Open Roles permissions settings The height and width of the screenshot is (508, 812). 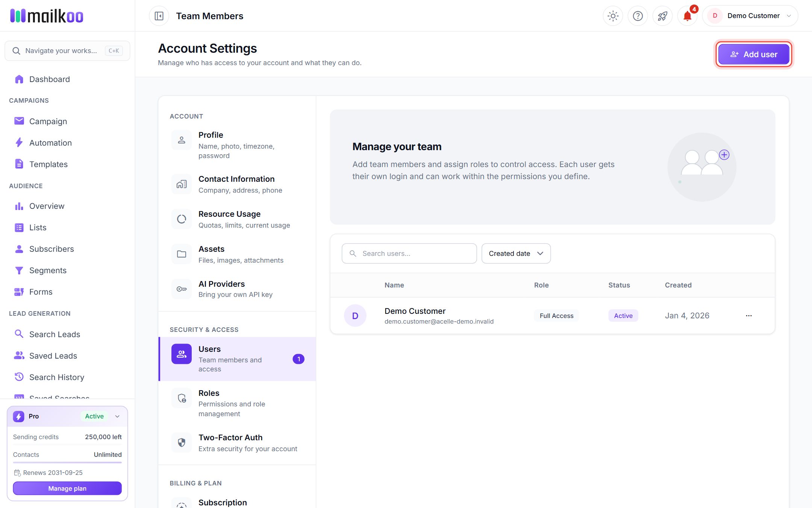(237, 403)
